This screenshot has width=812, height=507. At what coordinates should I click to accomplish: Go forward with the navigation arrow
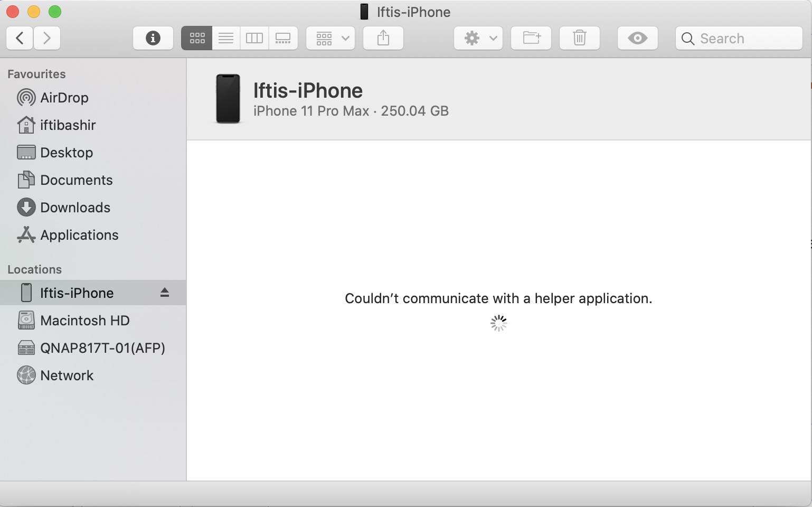[47, 37]
